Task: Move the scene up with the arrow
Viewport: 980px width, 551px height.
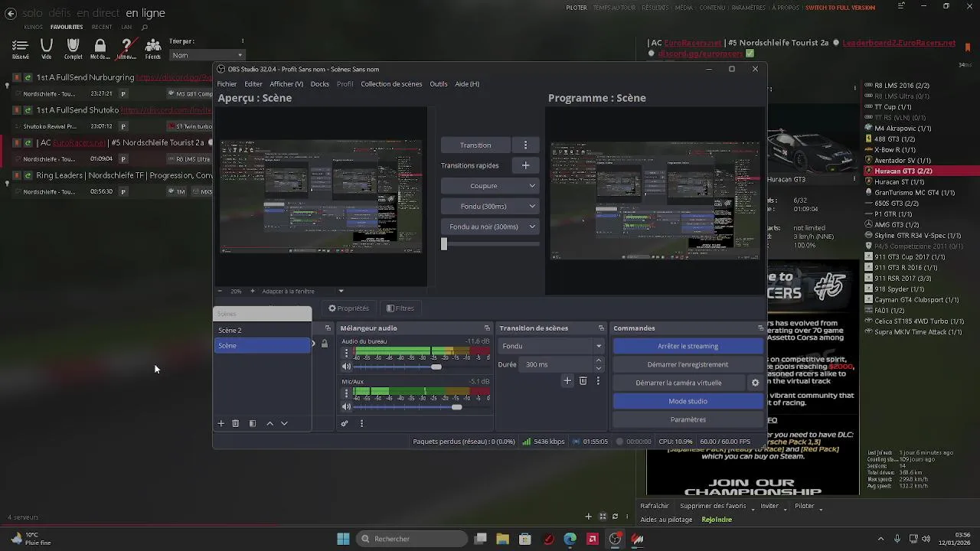Action: click(x=269, y=423)
